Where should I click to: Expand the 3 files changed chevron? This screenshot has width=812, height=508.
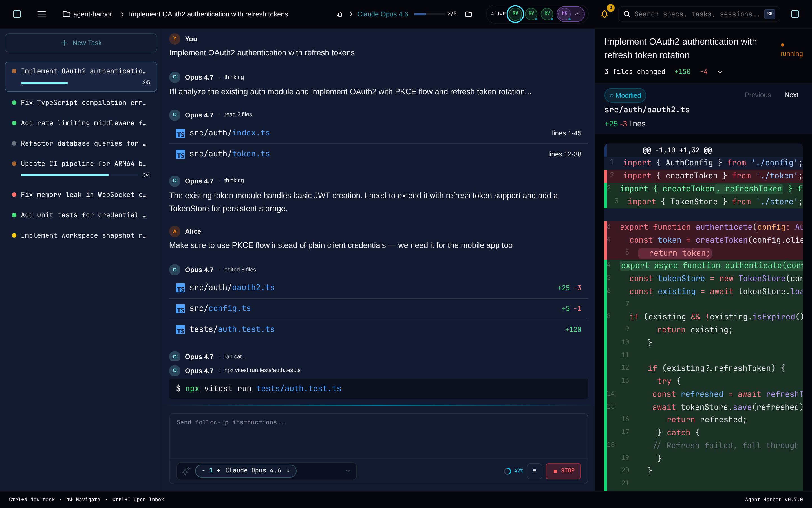point(720,72)
